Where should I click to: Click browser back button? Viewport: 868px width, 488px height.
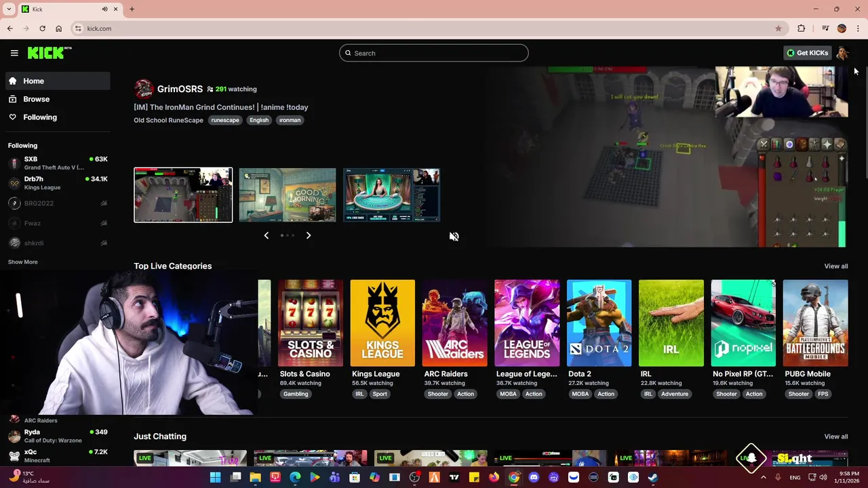[x=9, y=28]
